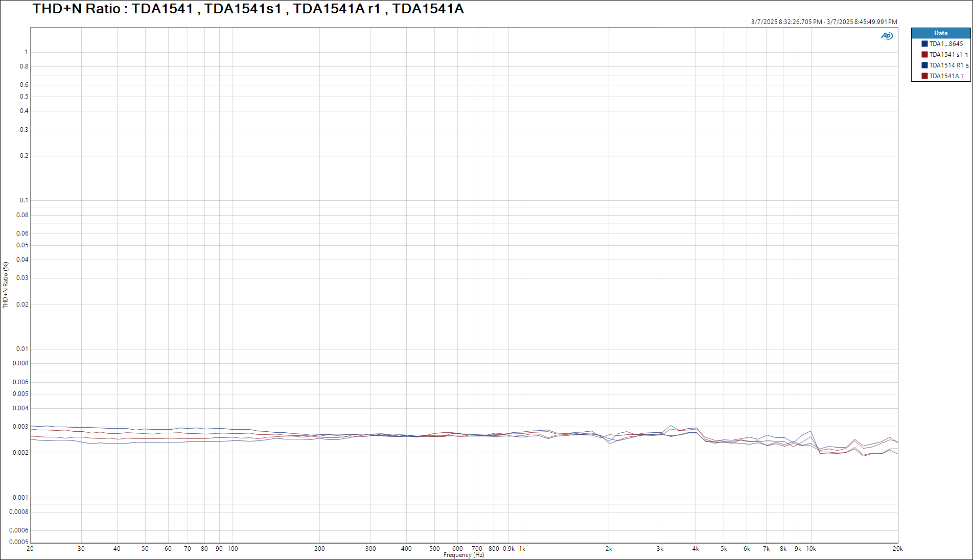Click the measurement timestamp above the graph

click(x=824, y=22)
